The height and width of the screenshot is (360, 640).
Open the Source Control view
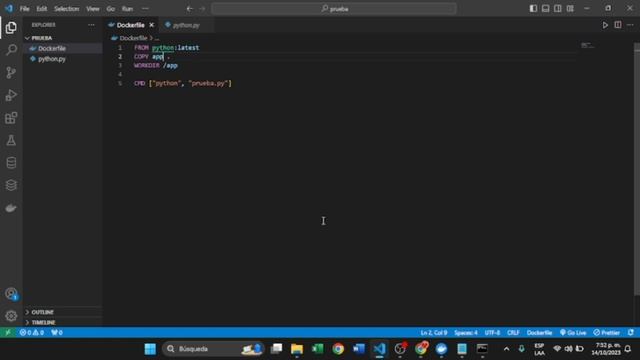pos(11,73)
